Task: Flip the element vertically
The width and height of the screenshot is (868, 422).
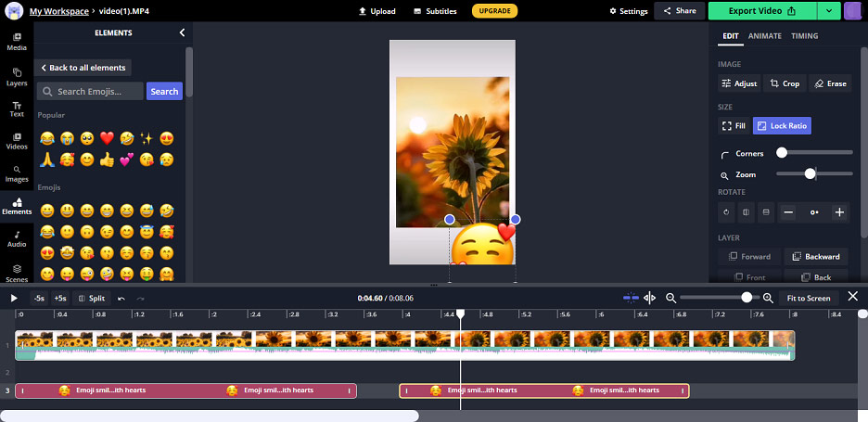Action: [x=766, y=212]
